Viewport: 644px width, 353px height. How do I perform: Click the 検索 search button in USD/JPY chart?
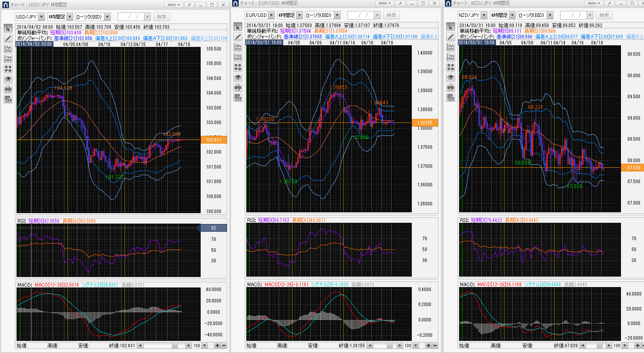(161, 17)
